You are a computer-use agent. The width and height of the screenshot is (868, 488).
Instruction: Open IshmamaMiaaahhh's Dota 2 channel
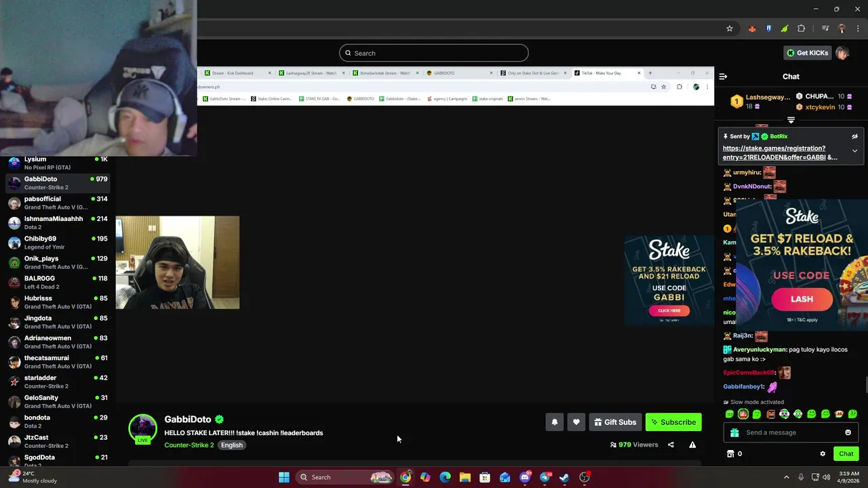58,222
